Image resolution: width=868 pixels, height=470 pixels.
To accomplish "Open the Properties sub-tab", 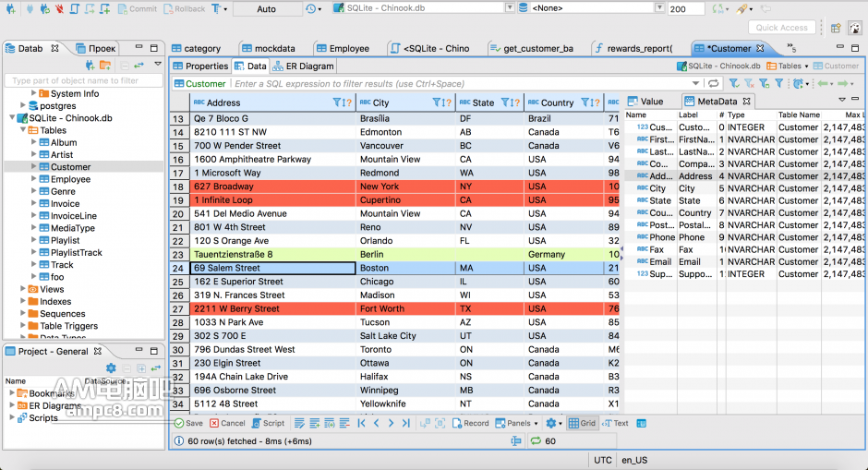I will [200, 66].
